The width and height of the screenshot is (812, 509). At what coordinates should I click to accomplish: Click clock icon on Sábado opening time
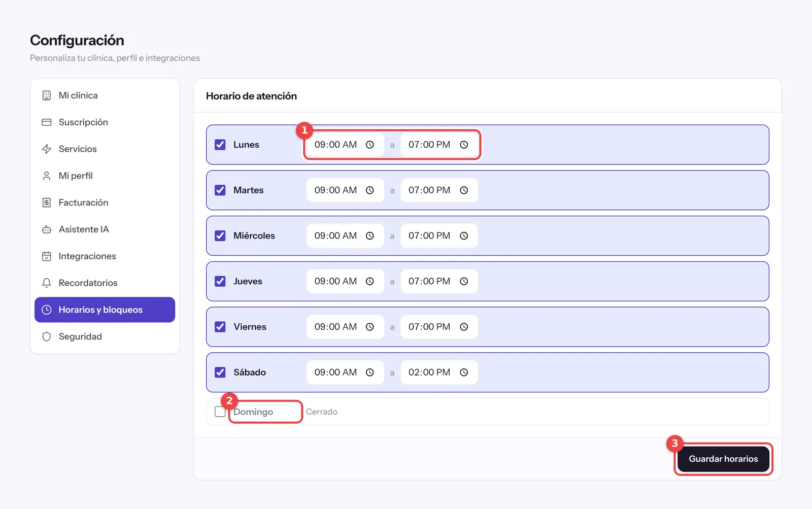coord(370,372)
